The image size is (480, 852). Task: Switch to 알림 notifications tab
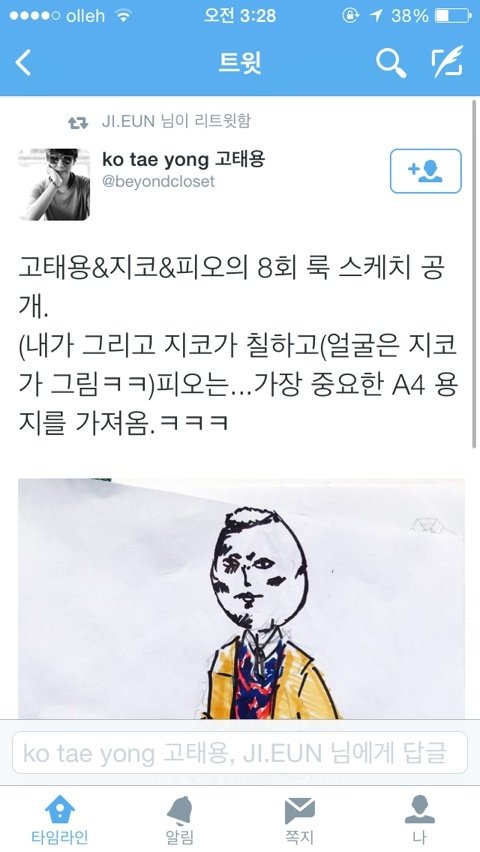click(179, 818)
